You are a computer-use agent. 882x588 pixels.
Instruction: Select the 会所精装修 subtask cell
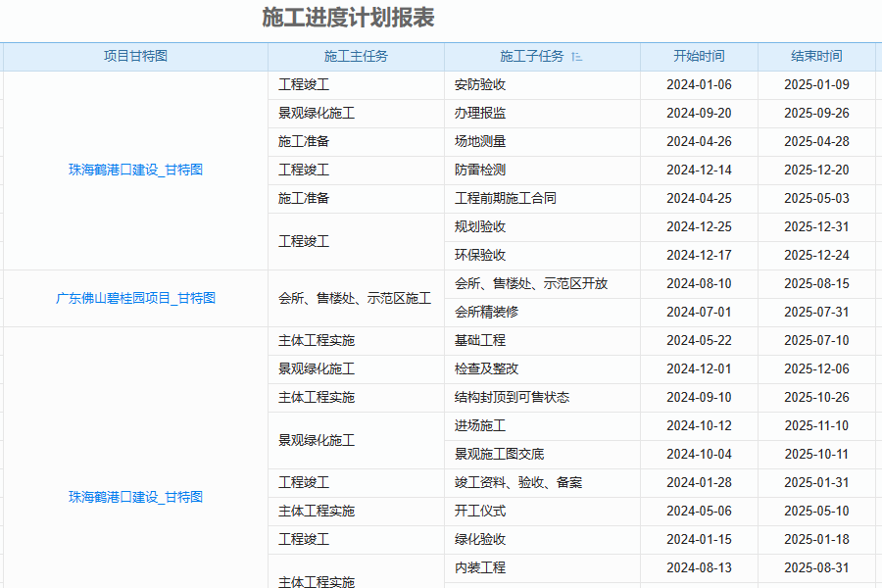click(x=542, y=313)
